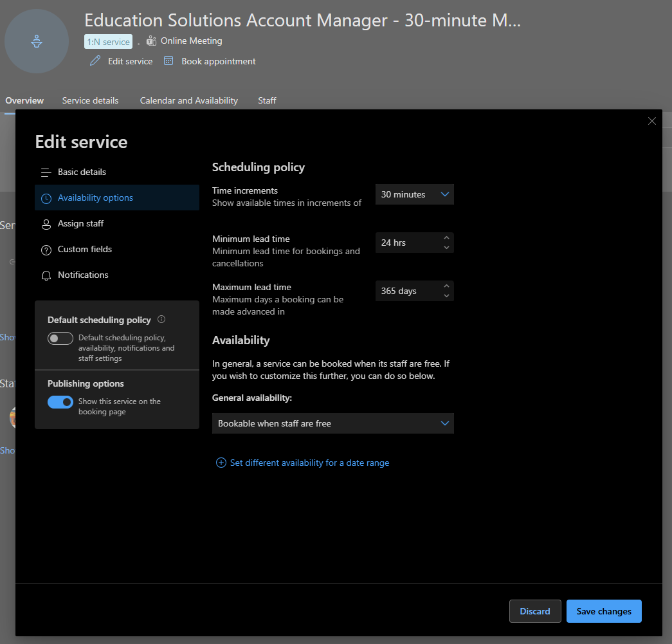Decrease Maximum lead time with down arrow
Screen dimensions: 672x644
446,296
